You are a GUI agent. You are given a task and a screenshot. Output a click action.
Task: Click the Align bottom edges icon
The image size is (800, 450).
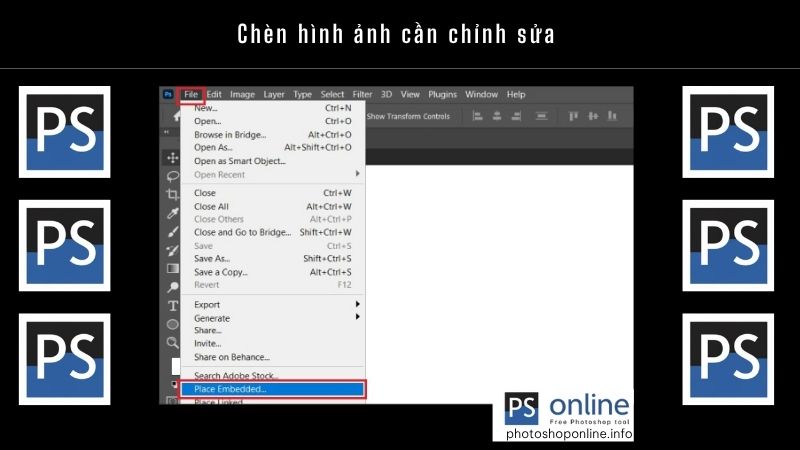[612, 116]
